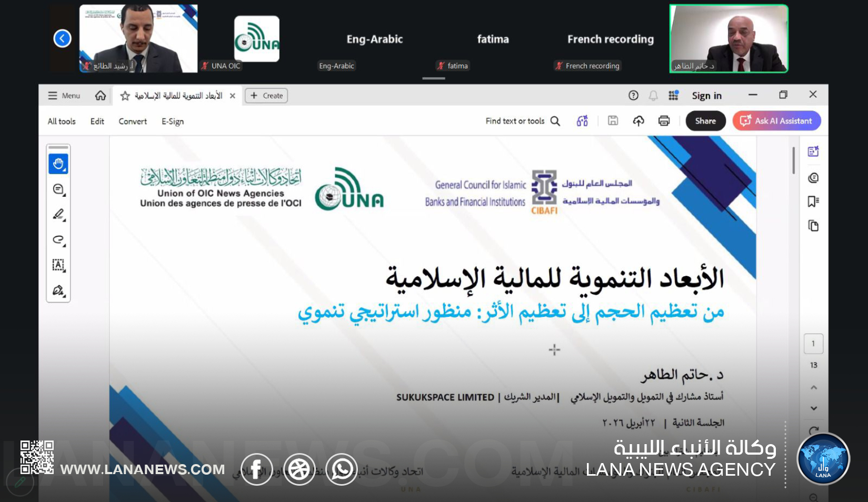This screenshot has height=502, width=868.
Task: Click the vertical document scrollbar
Action: point(794,160)
